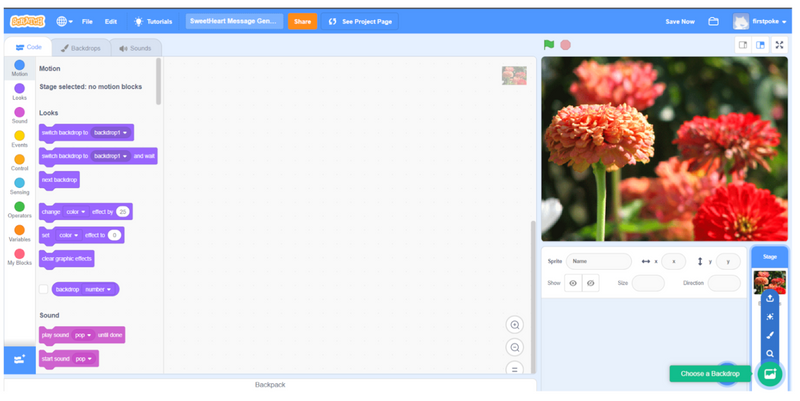Open the File menu

tap(87, 21)
